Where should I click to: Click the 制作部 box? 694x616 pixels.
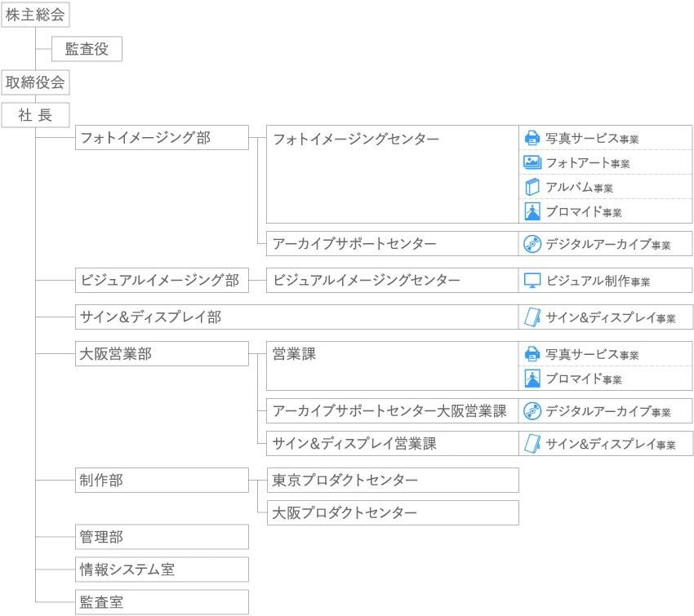162,481
